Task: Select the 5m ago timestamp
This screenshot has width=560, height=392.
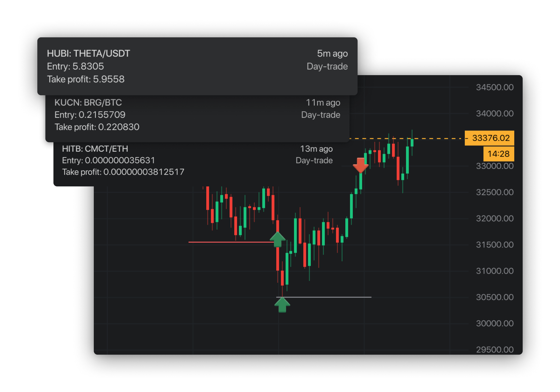Action: point(332,53)
